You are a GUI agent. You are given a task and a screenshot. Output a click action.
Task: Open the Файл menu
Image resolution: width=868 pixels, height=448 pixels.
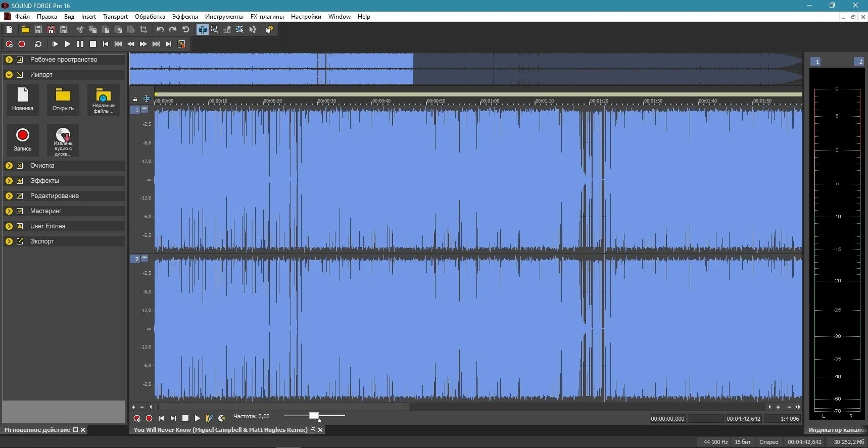[22, 17]
